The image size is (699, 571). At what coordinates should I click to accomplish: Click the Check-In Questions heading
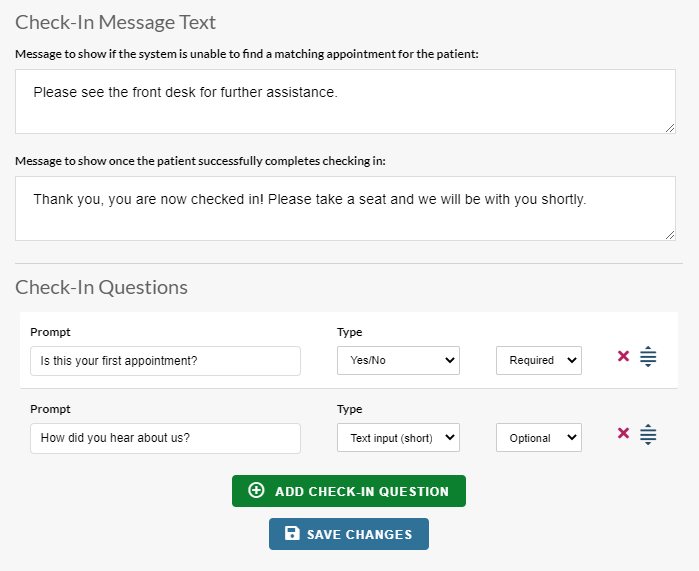coord(102,288)
